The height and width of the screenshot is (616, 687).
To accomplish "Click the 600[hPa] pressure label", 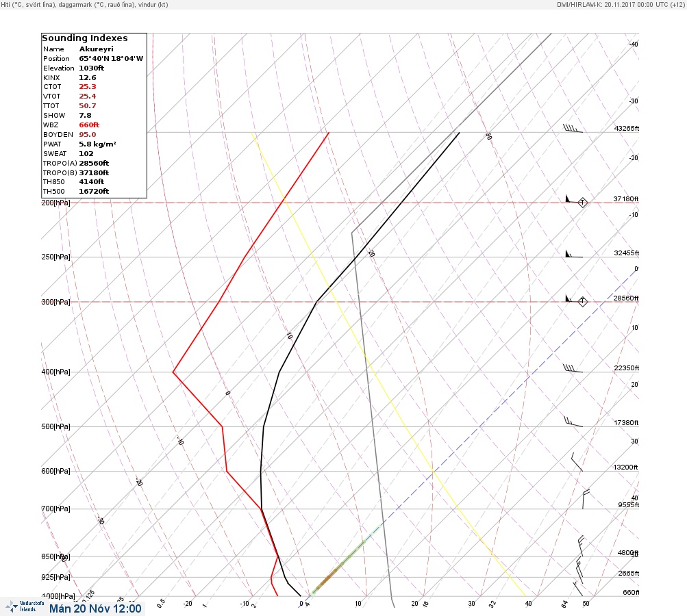I will pos(55,471).
